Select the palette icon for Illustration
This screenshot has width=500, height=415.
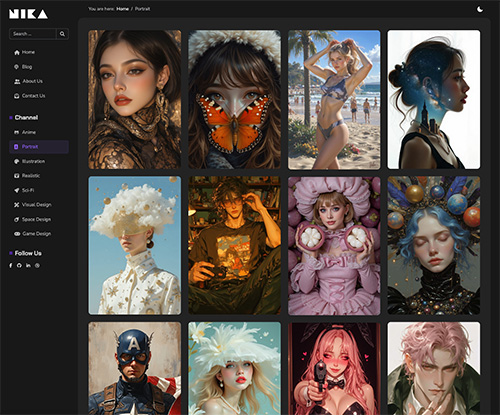[16, 161]
